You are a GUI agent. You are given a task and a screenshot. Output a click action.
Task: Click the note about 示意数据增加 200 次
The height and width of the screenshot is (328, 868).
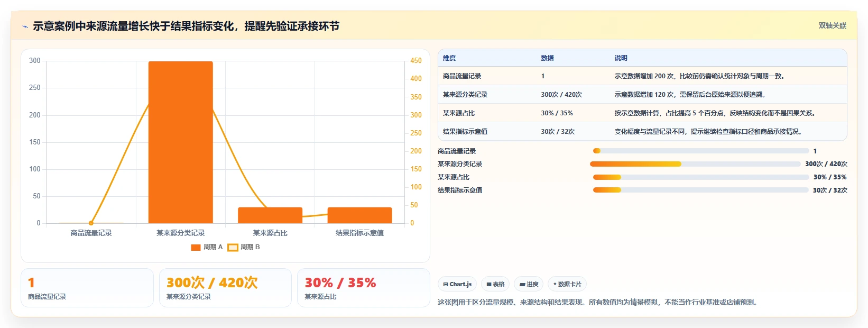pos(700,76)
